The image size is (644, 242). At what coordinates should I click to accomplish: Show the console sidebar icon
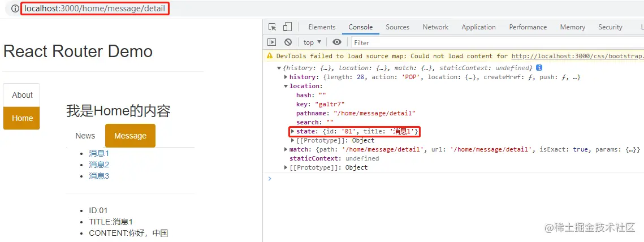click(x=271, y=42)
